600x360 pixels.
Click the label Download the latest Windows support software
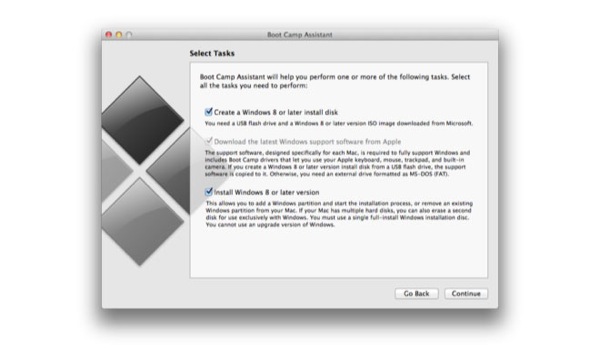pos(307,142)
